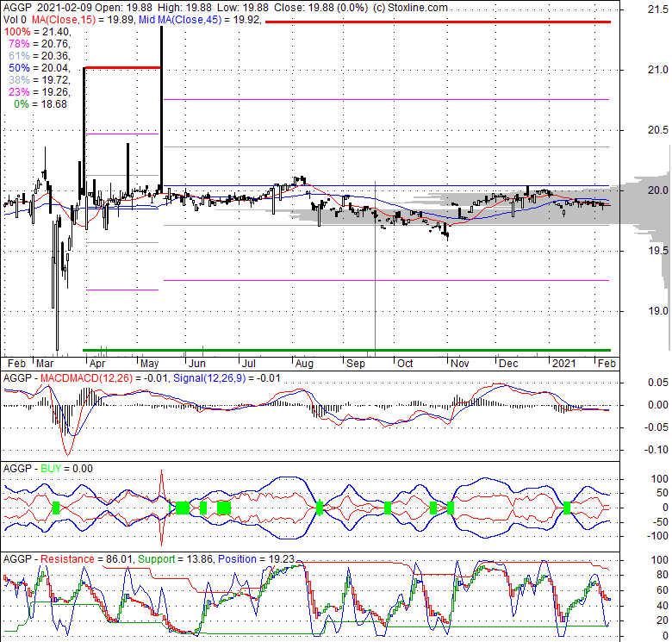Click the '38% = 19.72' level label
The height and width of the screenshot is (642, 672).
pyautogui.click(x=39, y=80)
